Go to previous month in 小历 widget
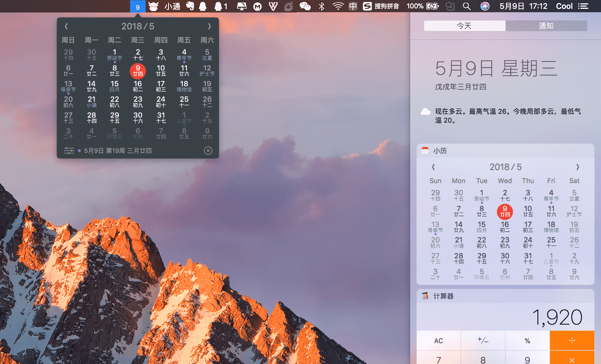The height and width of the screenshot is (364, 601). tap(433, 167)
